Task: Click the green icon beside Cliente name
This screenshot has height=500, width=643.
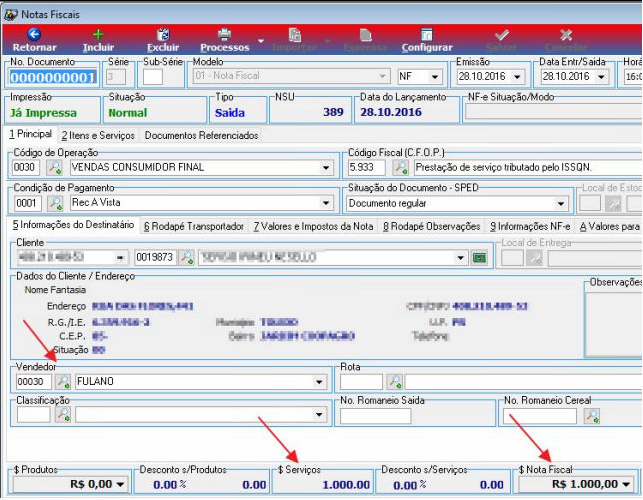Action: click(479, 258)
